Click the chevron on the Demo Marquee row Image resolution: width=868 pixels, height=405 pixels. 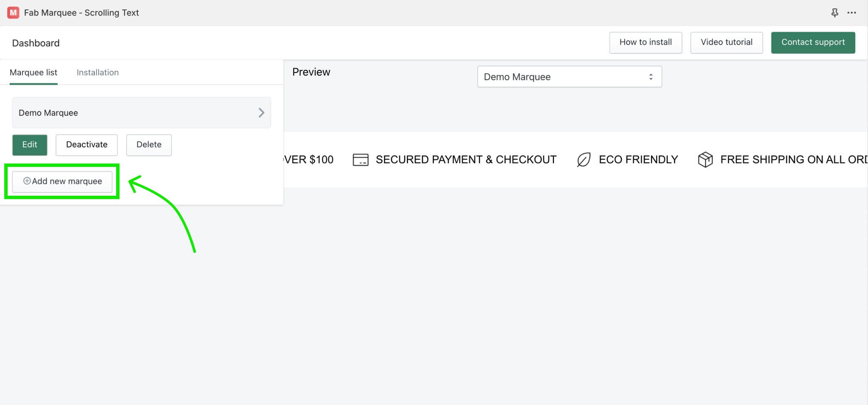262,112
